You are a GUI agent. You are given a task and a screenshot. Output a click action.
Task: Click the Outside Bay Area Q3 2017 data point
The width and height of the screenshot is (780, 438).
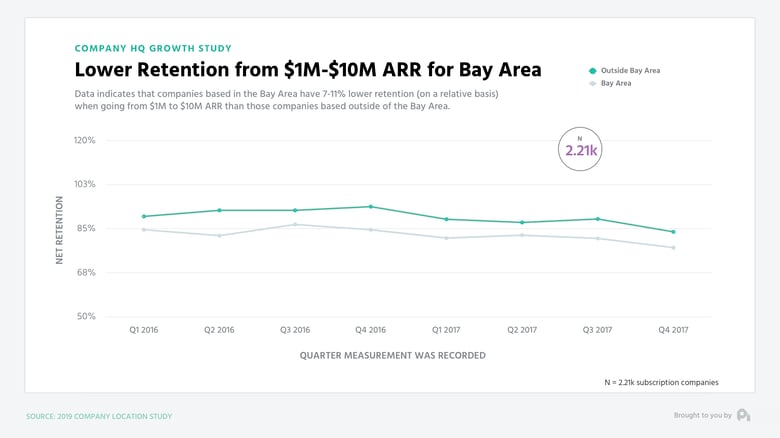pos(597,219)
